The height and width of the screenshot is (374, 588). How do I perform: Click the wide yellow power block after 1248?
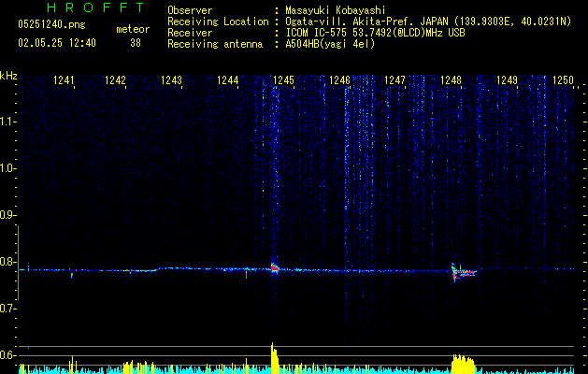point(463,364)
